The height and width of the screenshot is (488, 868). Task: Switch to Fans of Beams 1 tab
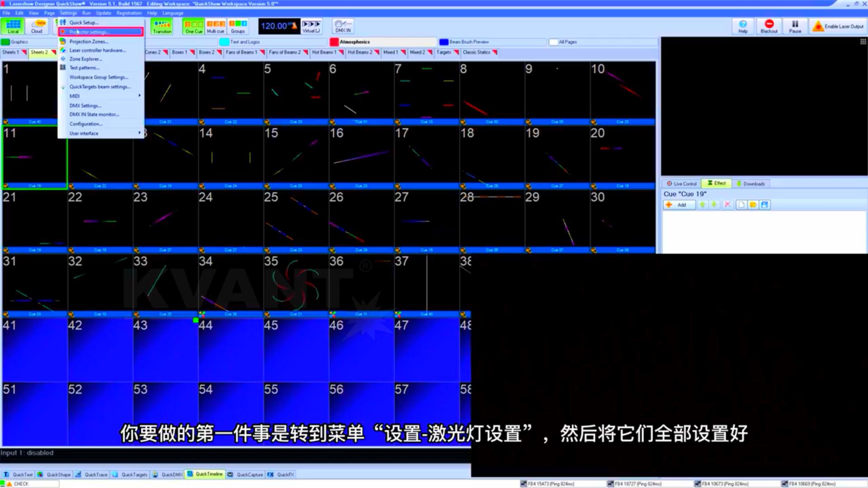click(x=245, y=52)
